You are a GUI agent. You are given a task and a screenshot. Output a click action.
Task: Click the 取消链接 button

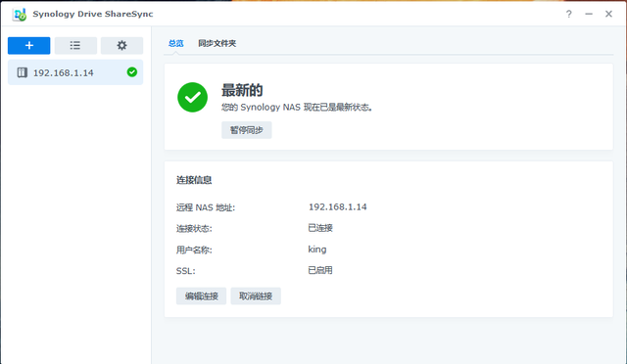pos(256,296)
